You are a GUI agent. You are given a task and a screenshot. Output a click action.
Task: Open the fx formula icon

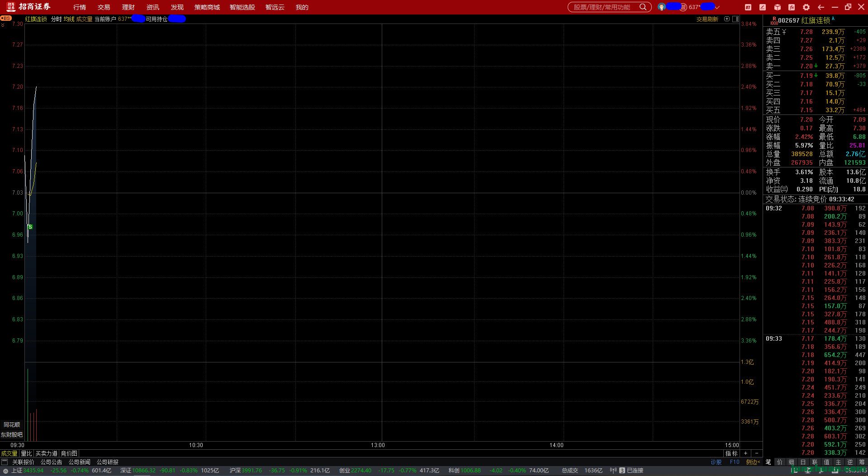(x=792, y=7)
